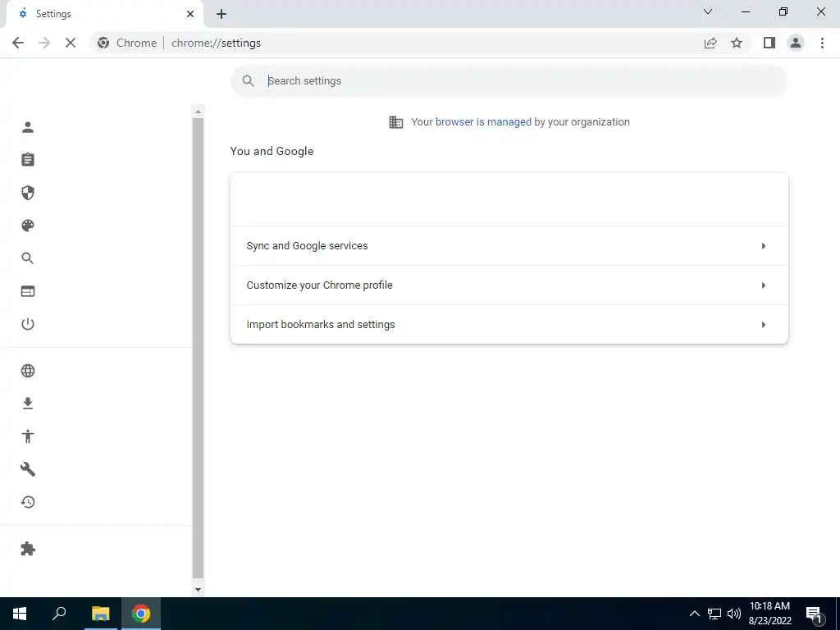Select the Default browser window icon
Image resolution: width=840 pixels, height=630 pixels.
point(28,291)
